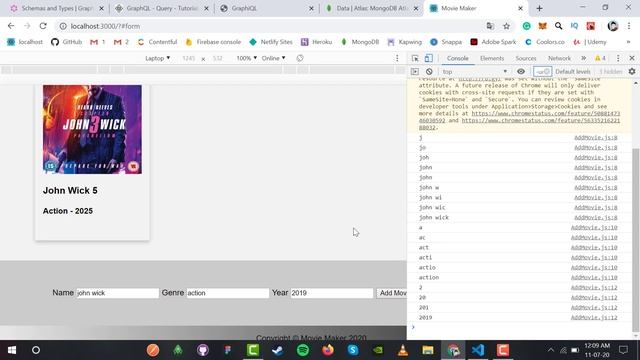The image size is (640, 360).
Task: Open the Coolors.co bookmark
Action: pyautogui.click(x=544, y=42)
